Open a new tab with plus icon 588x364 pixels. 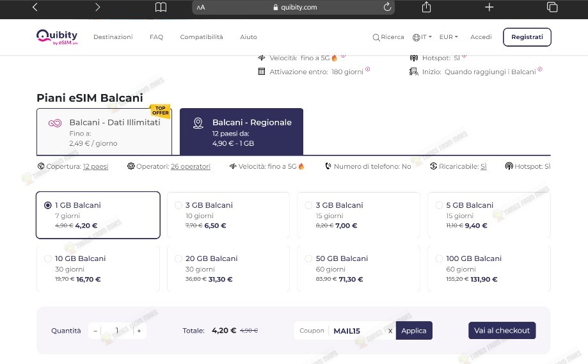[489, 7]
